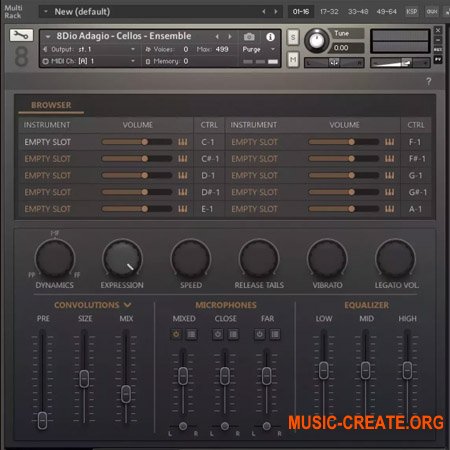The image size is (450, 450).
Task: Mute the instrument with M button
Action: [x=293, y=60]
